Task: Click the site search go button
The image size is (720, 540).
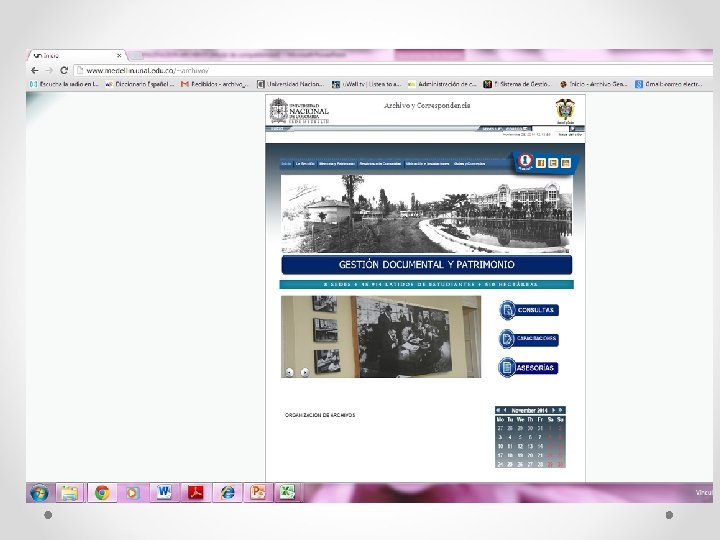Action: (573, 129)
